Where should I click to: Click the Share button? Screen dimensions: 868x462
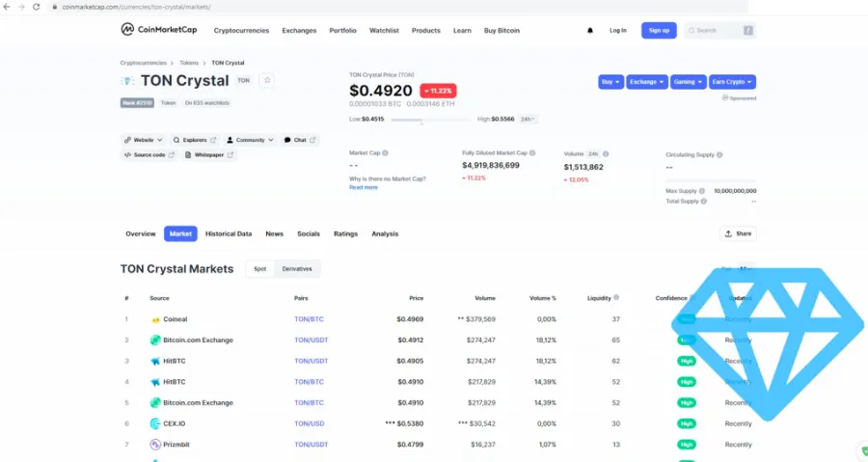(x=738, y=233)
